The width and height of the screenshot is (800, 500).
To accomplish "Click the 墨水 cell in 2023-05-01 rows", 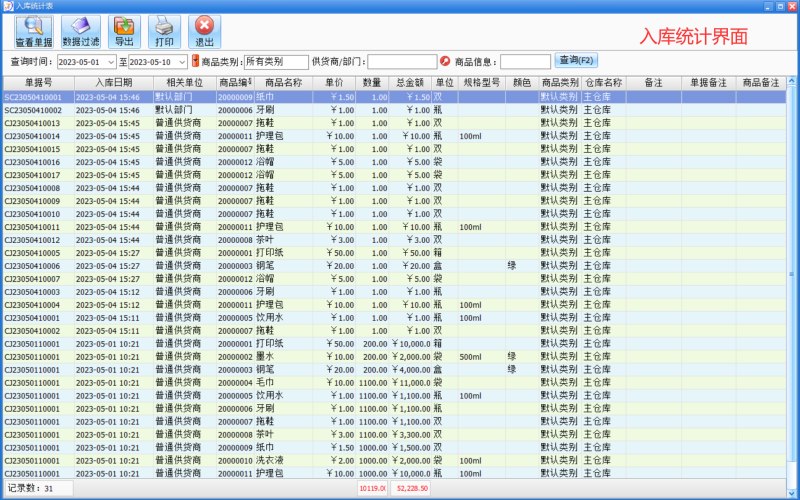I will [x=283, y=357].
